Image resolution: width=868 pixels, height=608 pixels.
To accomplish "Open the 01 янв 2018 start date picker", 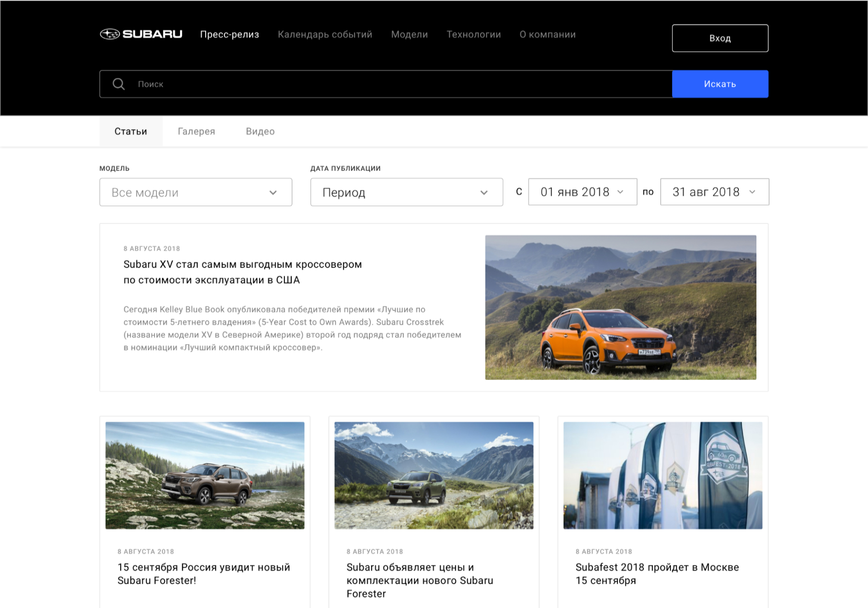I will tap(583, 192).
